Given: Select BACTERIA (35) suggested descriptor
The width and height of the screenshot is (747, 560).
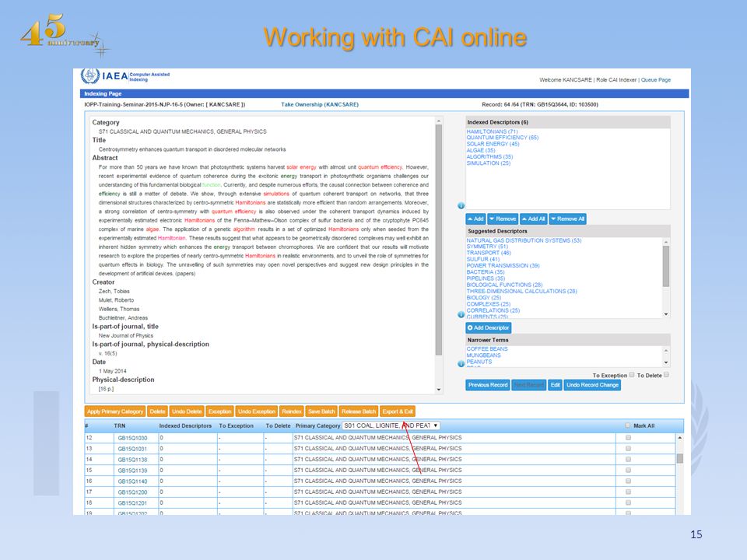Looking at the screenshot, I should pyautogui.click(x=485, y=272).
